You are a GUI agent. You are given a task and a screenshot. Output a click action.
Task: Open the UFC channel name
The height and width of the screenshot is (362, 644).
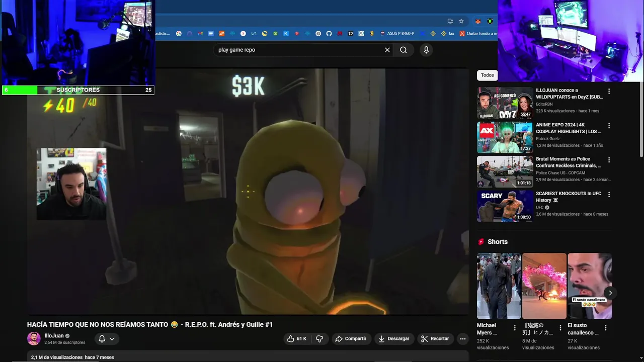click(x=539, y=207)
